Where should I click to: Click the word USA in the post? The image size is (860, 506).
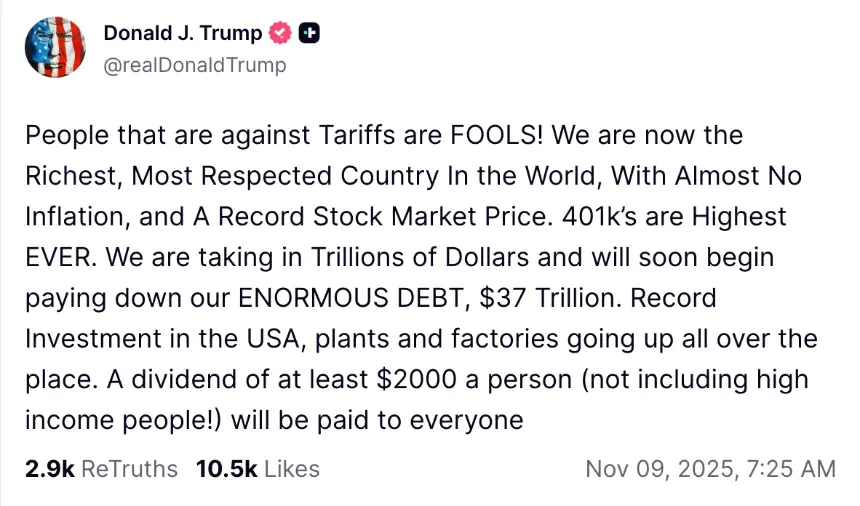268,339
